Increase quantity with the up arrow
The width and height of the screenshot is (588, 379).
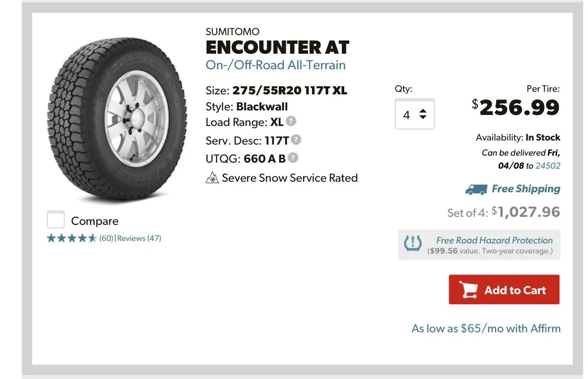[x=423, y=111]
